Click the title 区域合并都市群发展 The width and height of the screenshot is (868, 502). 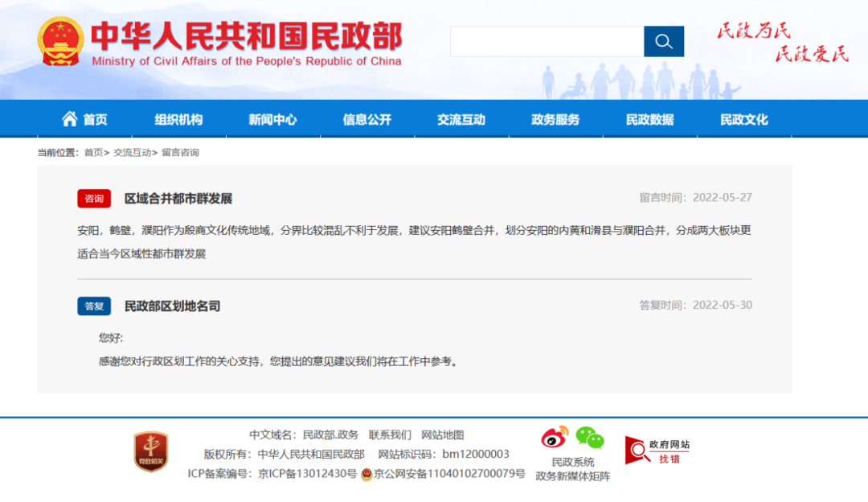coord(178,199)
